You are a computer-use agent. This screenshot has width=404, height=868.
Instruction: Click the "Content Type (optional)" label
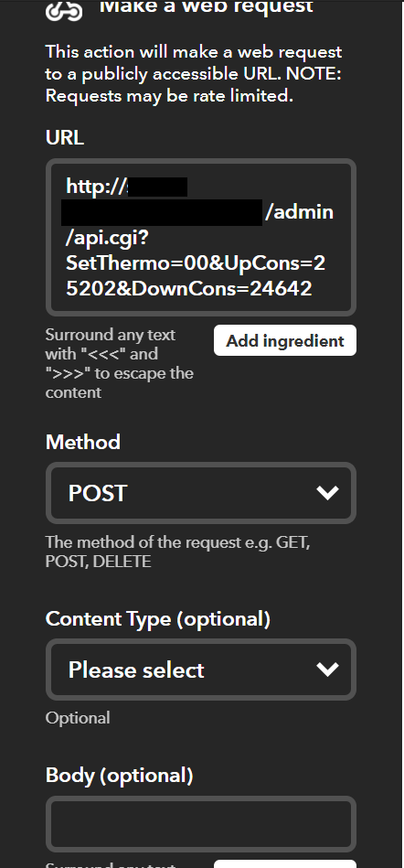158,619
